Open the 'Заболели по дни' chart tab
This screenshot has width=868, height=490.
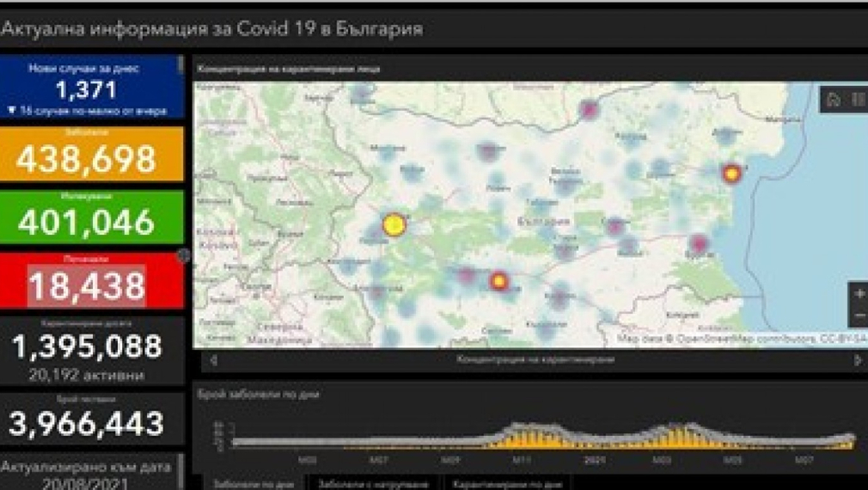coord(253,483)
